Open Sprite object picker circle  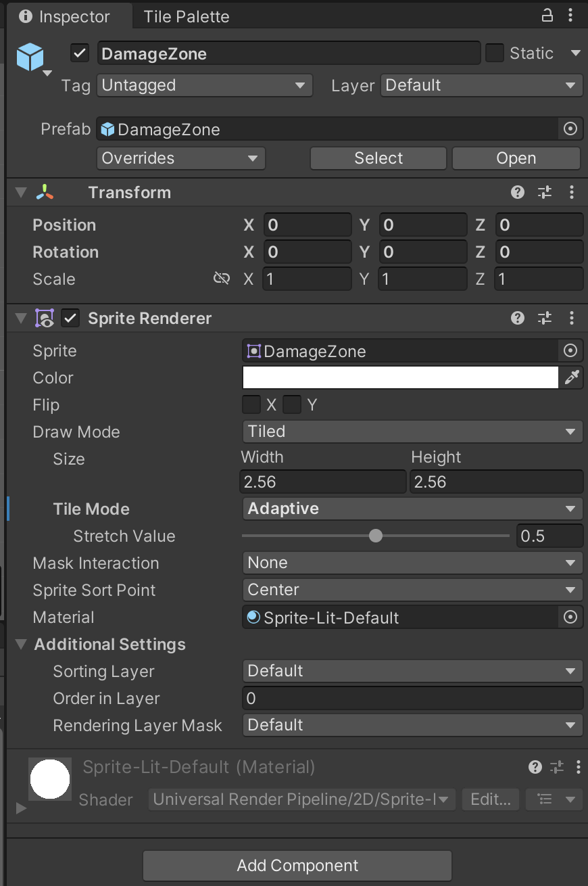click(570, 350)
